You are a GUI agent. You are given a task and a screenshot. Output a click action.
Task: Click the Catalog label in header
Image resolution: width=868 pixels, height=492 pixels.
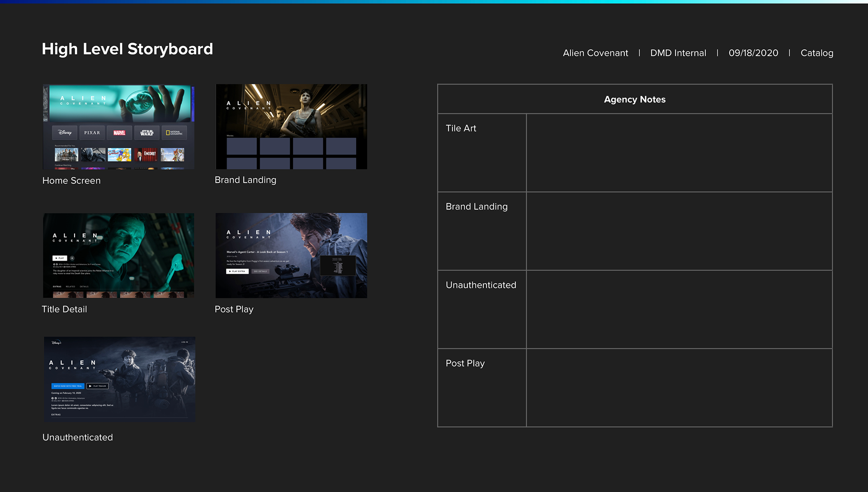coord(816,53)
